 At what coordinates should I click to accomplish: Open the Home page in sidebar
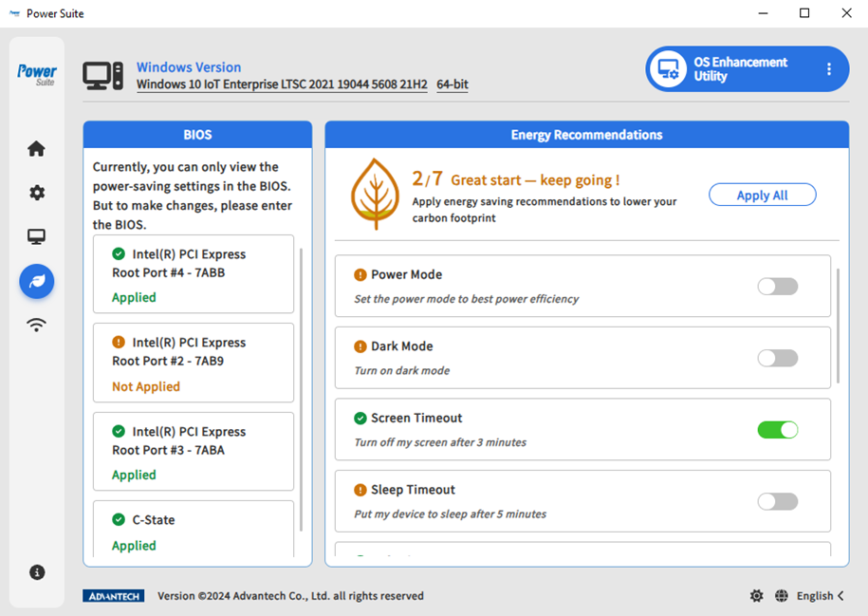(36, 149)
